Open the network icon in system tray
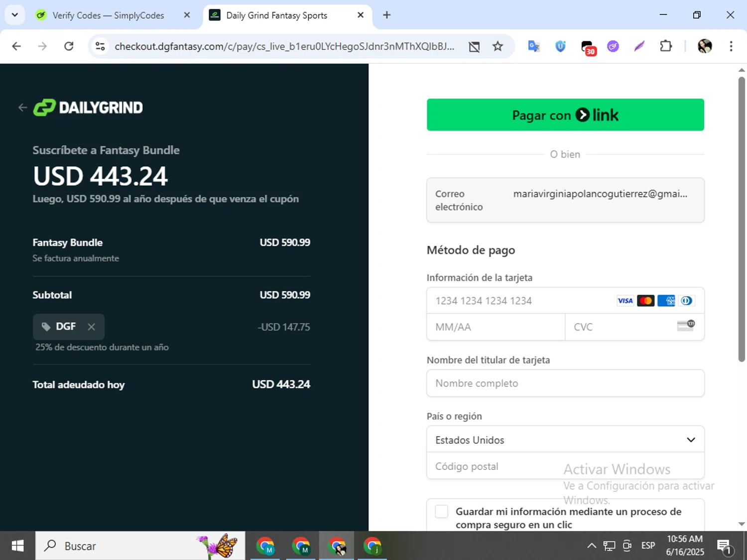The width and height of the screenshot is (747, 560). click(x=609, y=546)
